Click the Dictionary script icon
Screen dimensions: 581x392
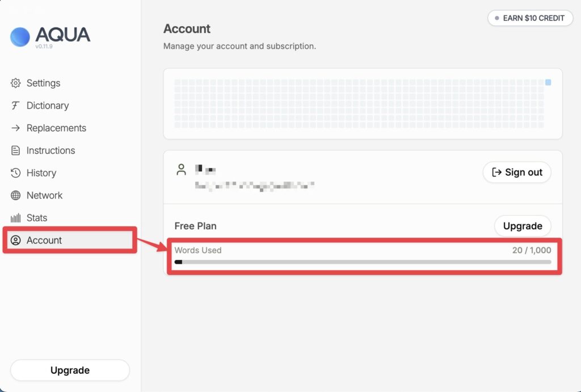16,106
